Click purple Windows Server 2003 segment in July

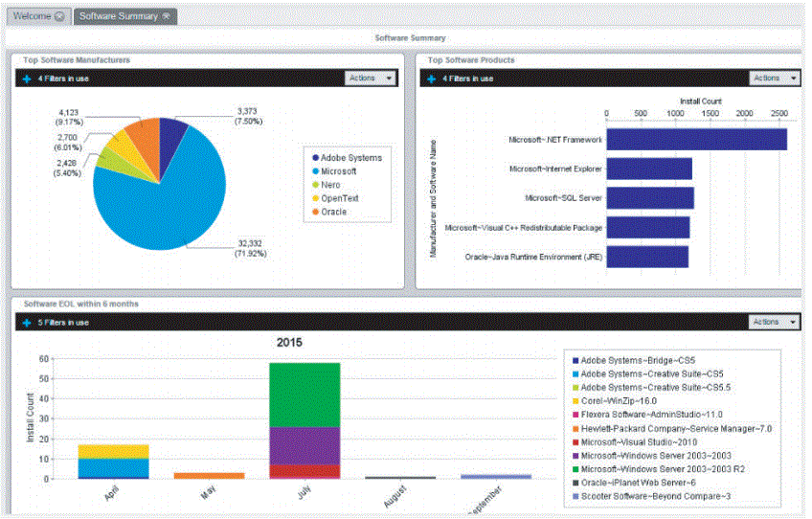[x=305, y=446]
